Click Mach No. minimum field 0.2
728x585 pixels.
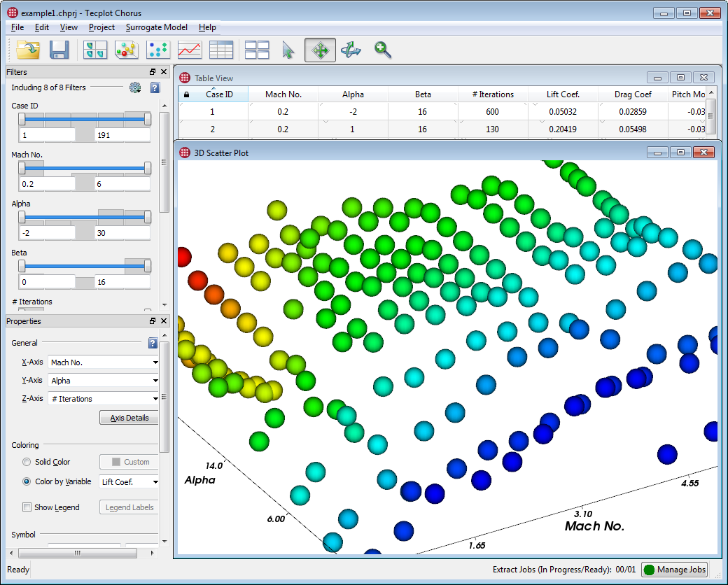47,184
